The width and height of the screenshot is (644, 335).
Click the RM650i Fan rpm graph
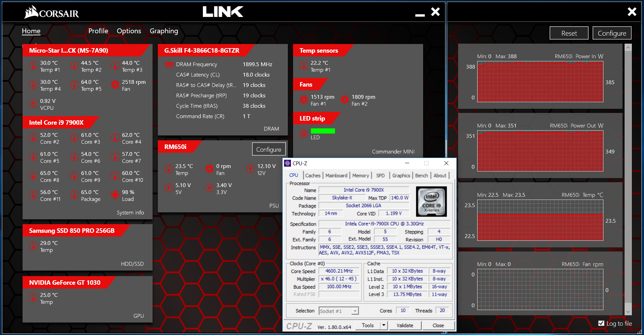click(x=540, y=290)
